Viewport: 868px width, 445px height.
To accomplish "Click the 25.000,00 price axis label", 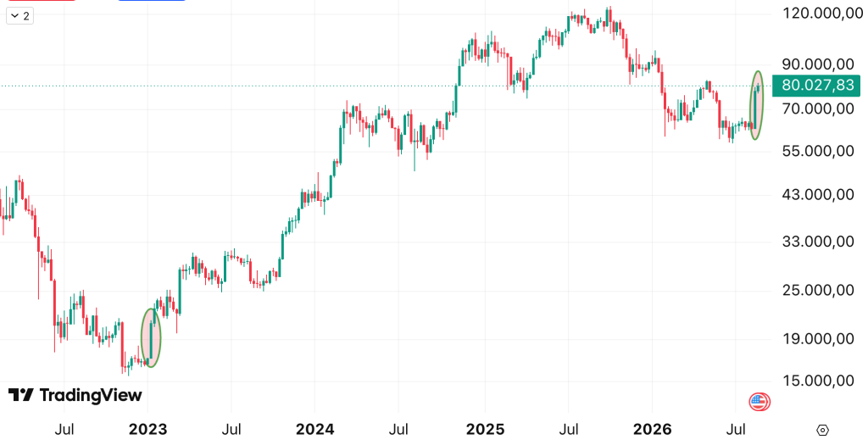I will click(x=819, y=290).
